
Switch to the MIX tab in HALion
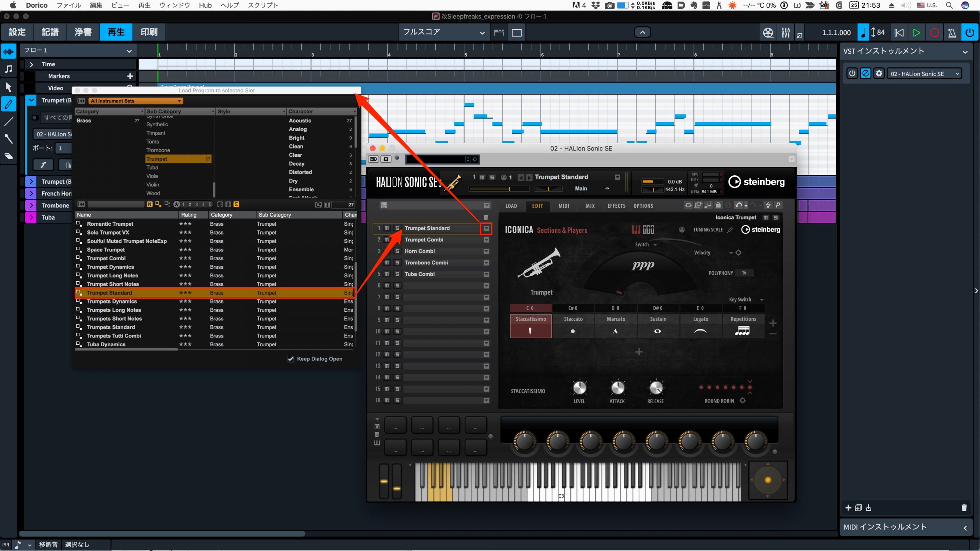tap(590, 206)
